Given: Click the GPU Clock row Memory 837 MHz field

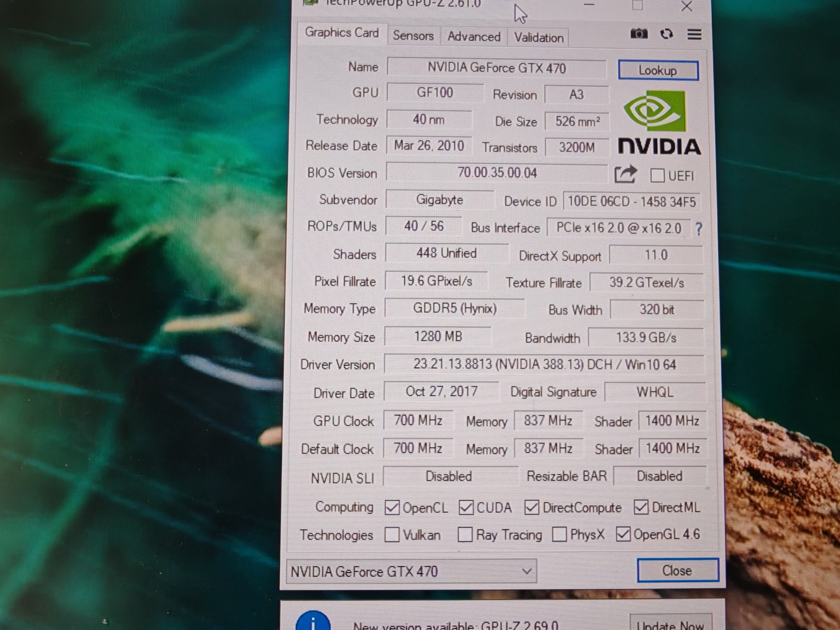Looking at the screenshot, I should pyautogui.click(x=548, y=421).
